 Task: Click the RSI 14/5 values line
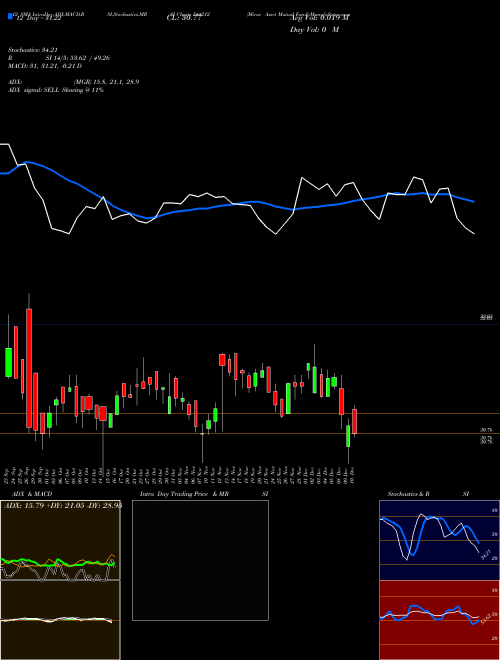tap(59, 58)
